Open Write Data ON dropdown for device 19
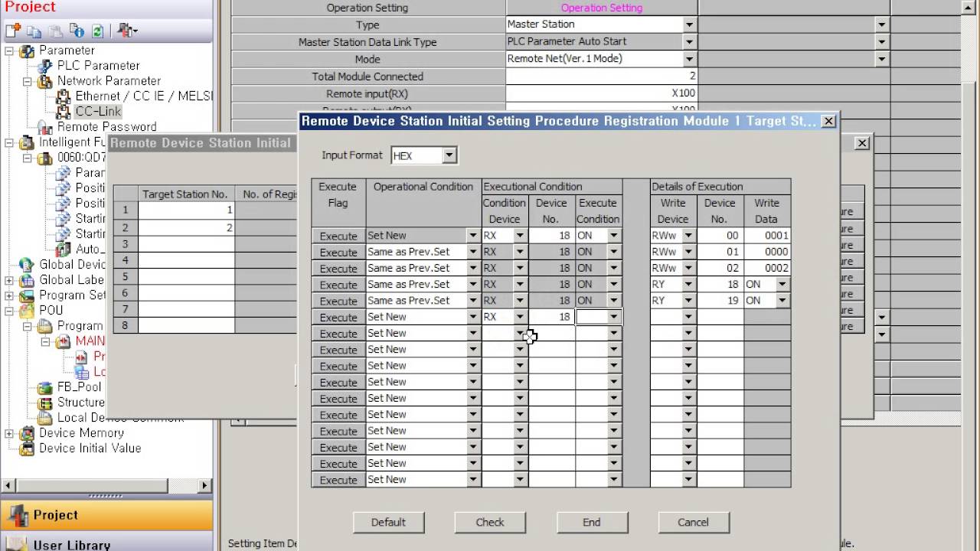 (x=782, y=301)
